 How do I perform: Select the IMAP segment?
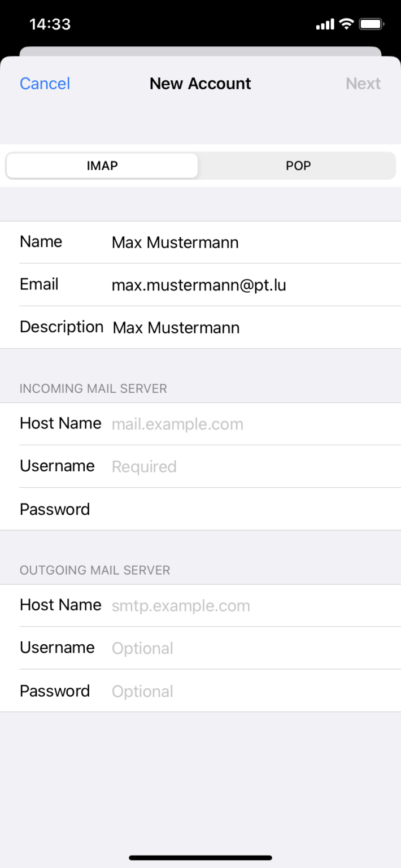click(102, 166)
